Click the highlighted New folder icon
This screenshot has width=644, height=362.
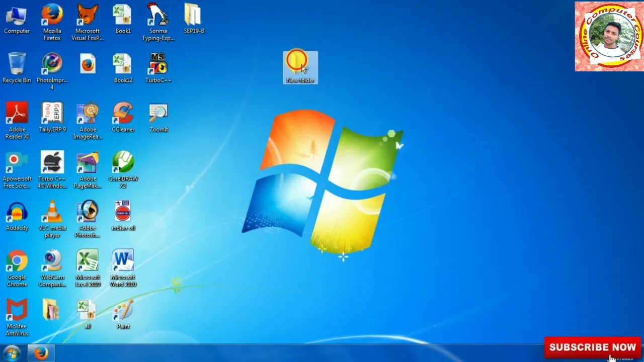[300, 67]
